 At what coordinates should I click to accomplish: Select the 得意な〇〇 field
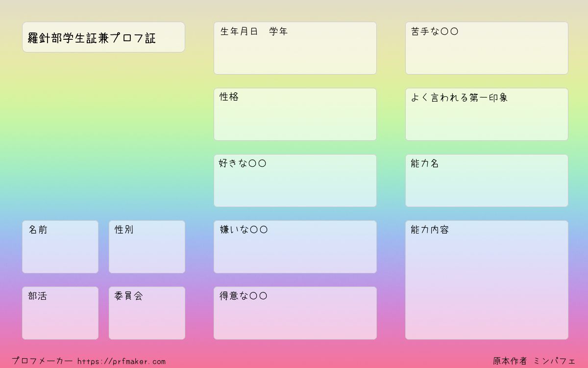point(295,313)
